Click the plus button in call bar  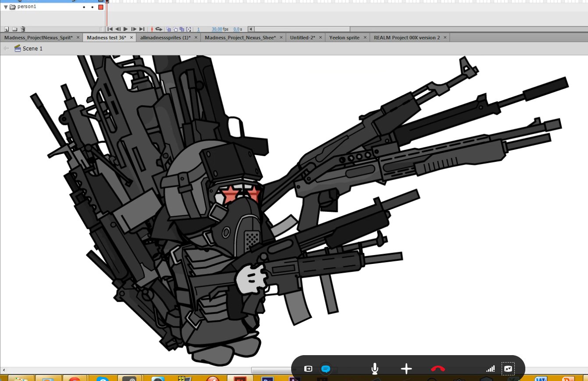tap(406, 369)
